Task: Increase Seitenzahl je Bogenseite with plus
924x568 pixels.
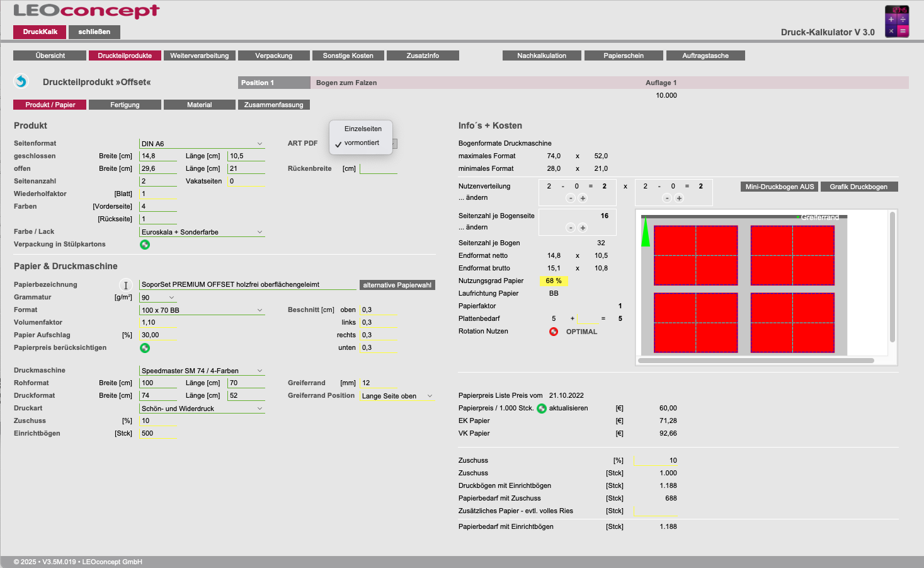Action: pyautogui.click(x=583, y=228)
